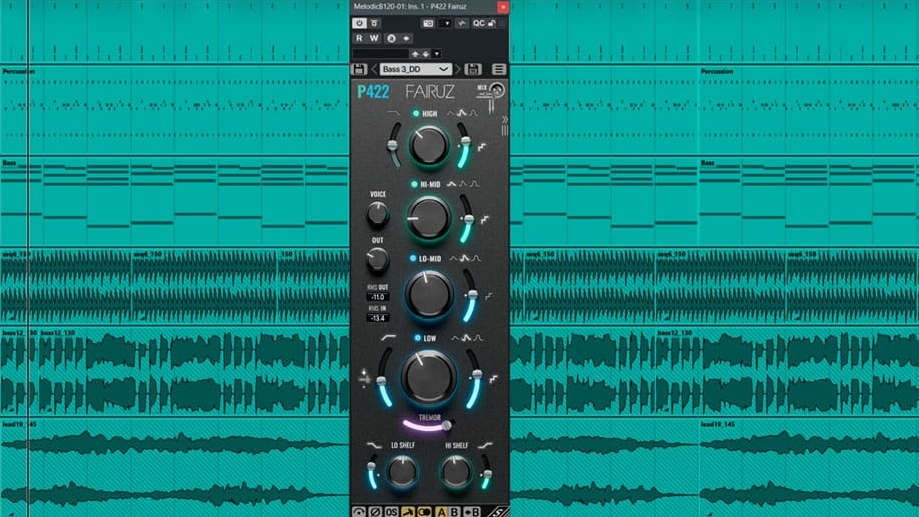Click the MIX knob at top right
Image resolution: width=919 pixels, height=517 pixels.
(x=497, y=90)
